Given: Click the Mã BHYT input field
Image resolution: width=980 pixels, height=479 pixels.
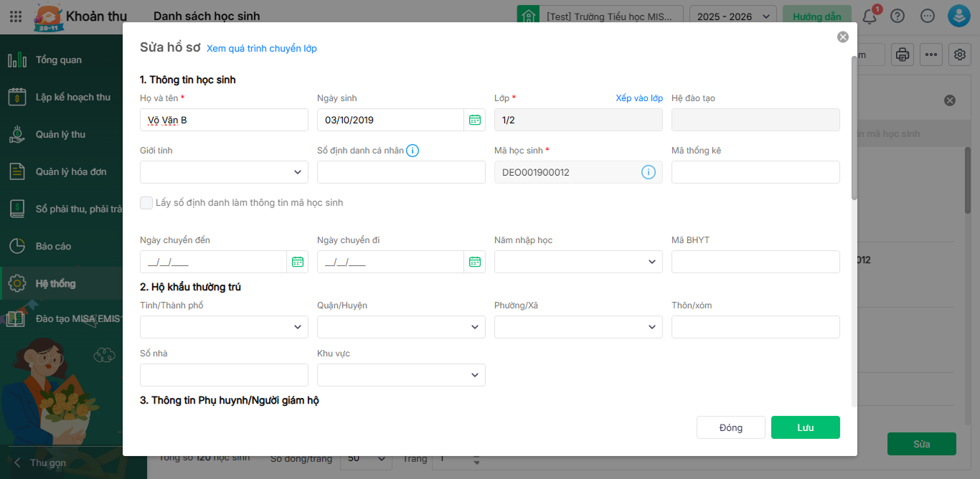Looking at the screenshot, I should [755, 262].
